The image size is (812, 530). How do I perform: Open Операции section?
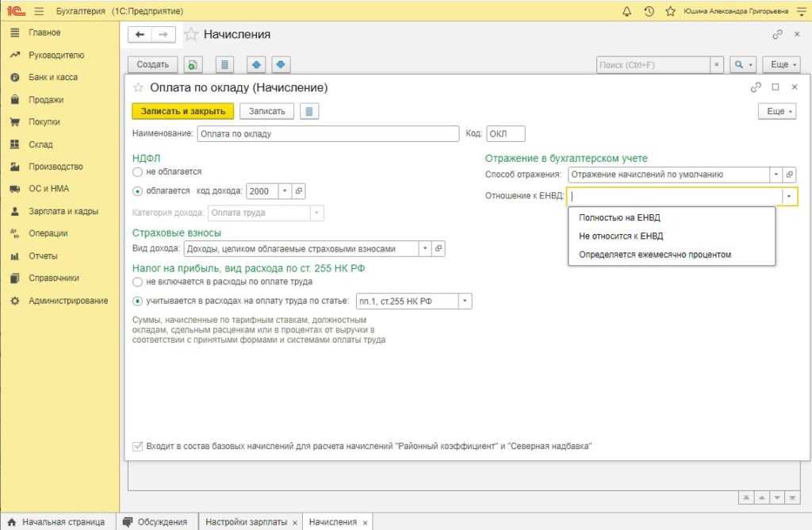(x=48, y=233)
